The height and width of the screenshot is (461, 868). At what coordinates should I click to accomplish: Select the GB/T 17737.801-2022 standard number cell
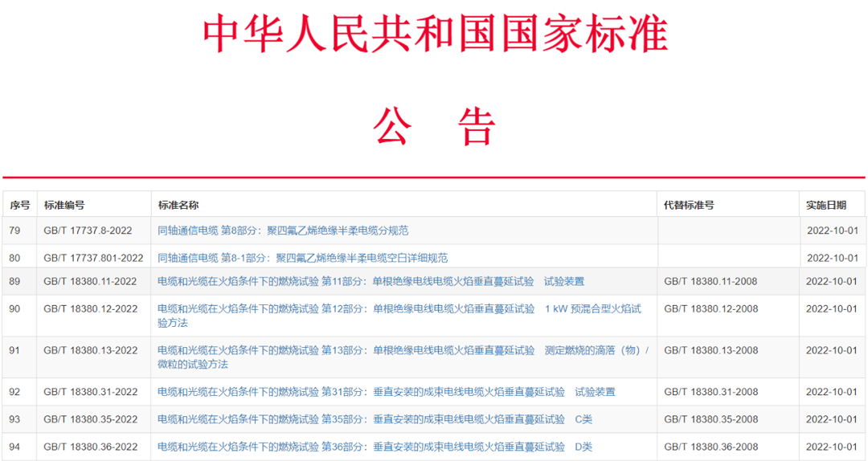click(x=93, y=258)
